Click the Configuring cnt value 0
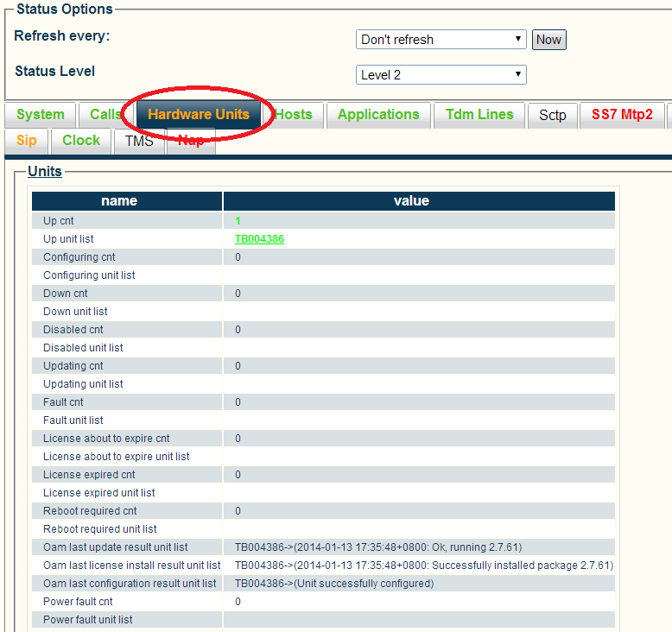The image size is (672, 632). (238, 257)
